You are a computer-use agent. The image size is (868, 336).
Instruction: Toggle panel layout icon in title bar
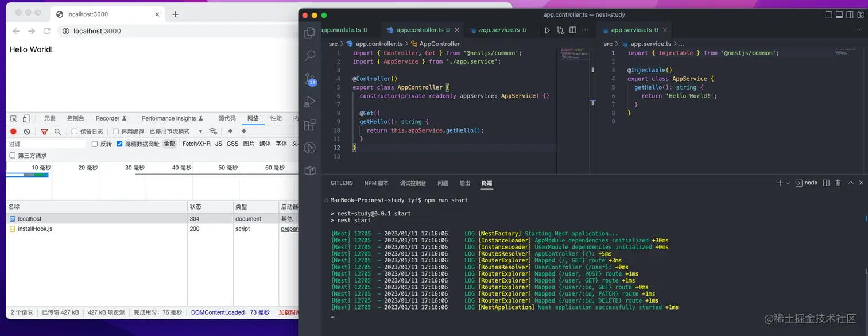tap(839, 15)
